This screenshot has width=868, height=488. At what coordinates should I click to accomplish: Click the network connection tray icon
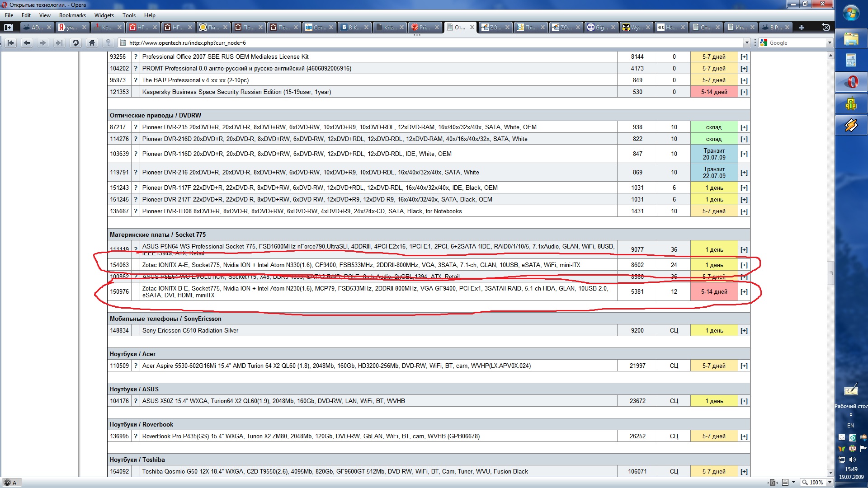click(842, 460)
